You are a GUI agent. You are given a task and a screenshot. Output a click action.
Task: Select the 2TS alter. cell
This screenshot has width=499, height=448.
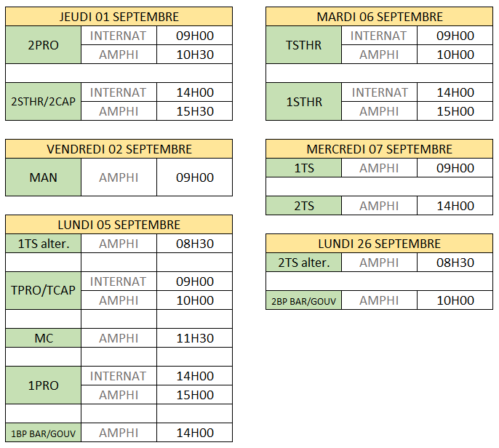tap(303, 263)
